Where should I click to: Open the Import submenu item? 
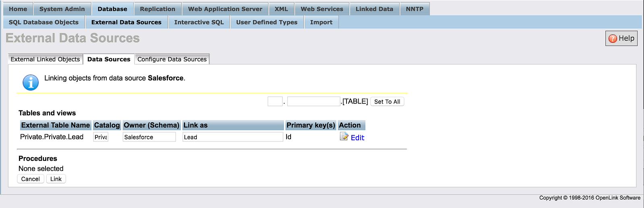pyautogui.click(x=321, y=22)
